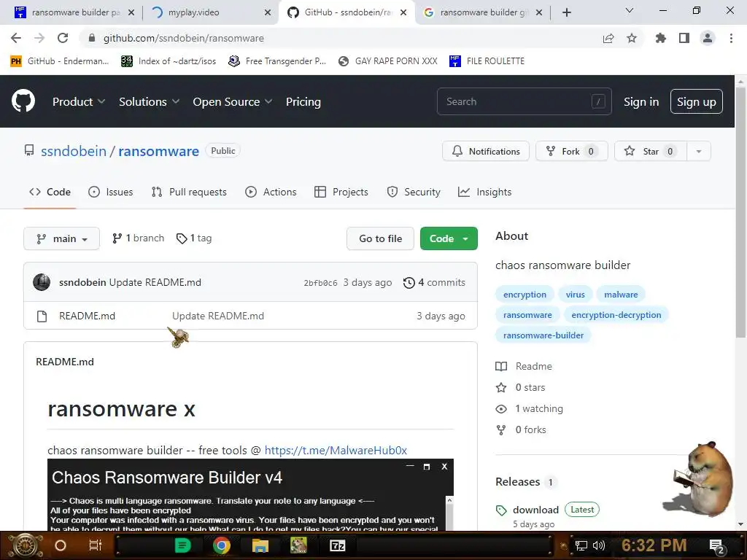Image resolution: width=747 pixels, height=560 pixels.
Task: Open the FILE ROULETTE bookmark
Action: 487,61
